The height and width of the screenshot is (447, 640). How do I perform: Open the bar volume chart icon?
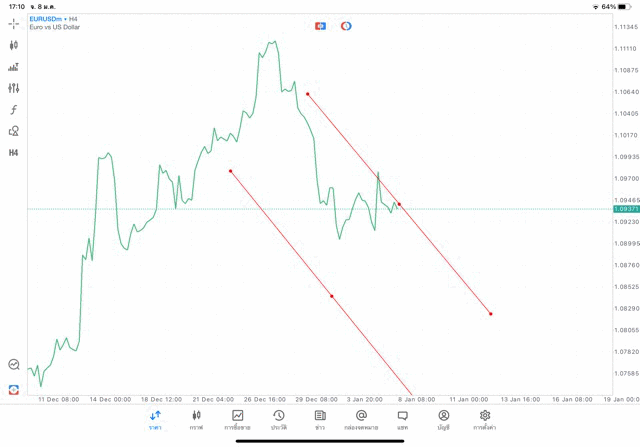(x=14, y=67)
